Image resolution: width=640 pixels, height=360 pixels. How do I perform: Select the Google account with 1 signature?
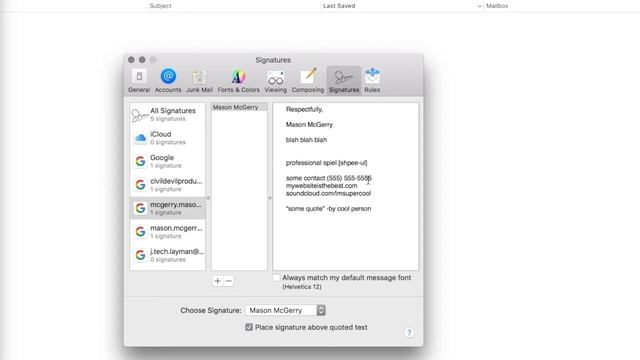[168, 161]
